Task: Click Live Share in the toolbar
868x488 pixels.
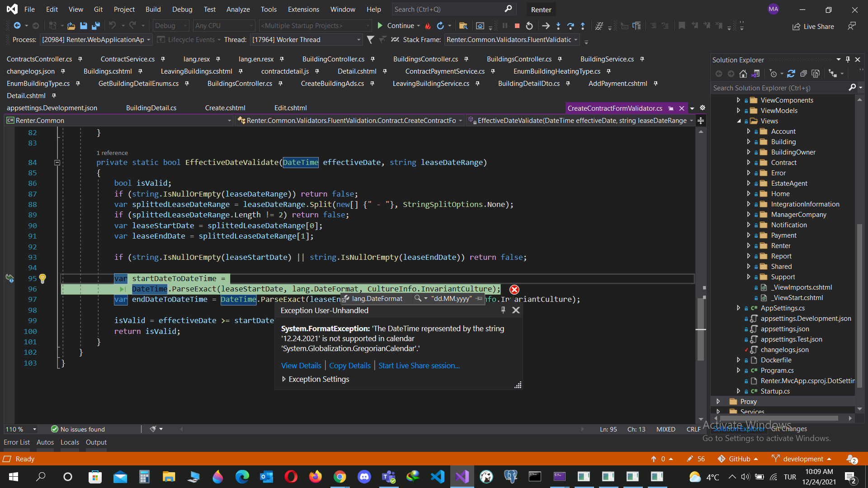Action: coord(813,27)
